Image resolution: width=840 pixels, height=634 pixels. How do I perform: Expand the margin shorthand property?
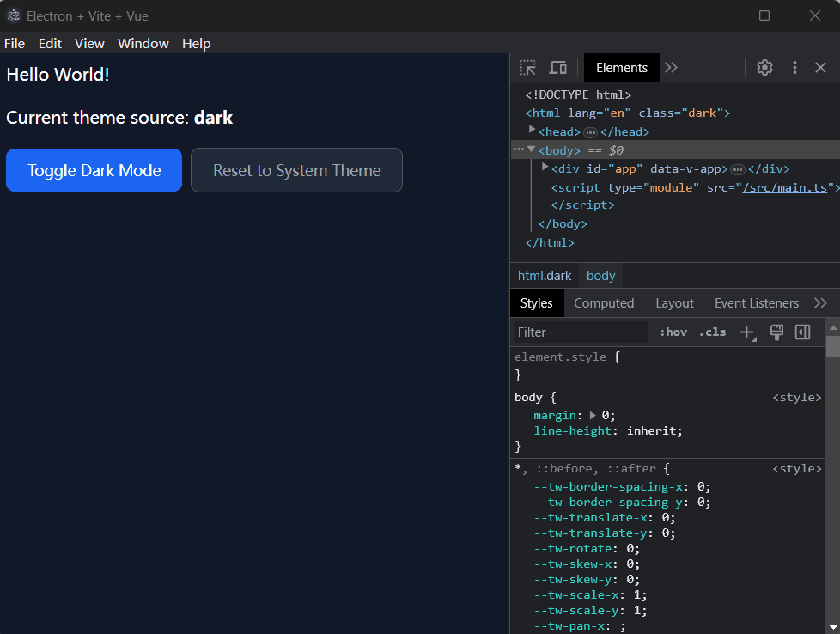[592, 415]
